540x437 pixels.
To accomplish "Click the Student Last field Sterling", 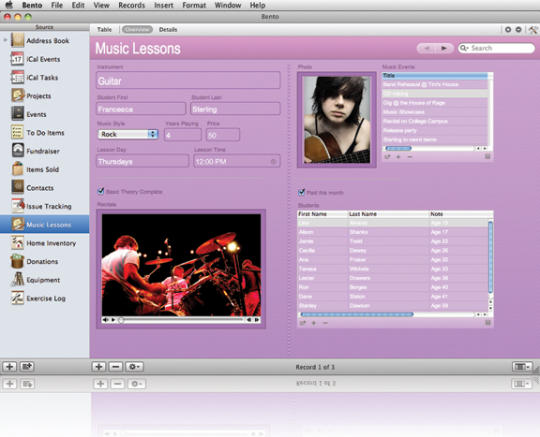I will (236, 109).
